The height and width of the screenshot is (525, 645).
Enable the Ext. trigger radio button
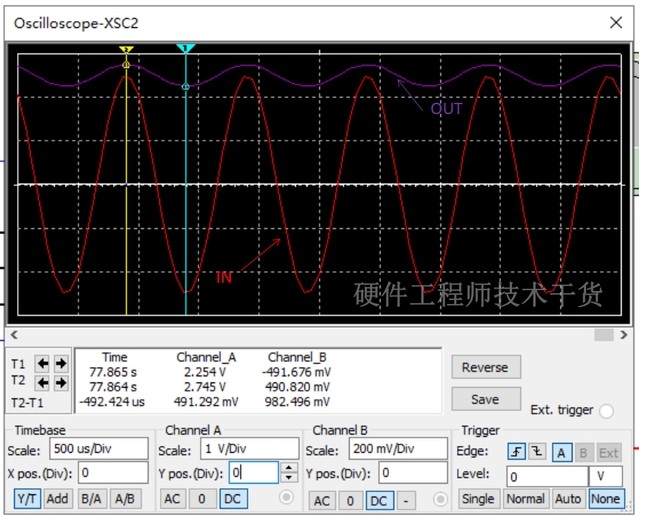pyautogui.click(x=606, y=411)
